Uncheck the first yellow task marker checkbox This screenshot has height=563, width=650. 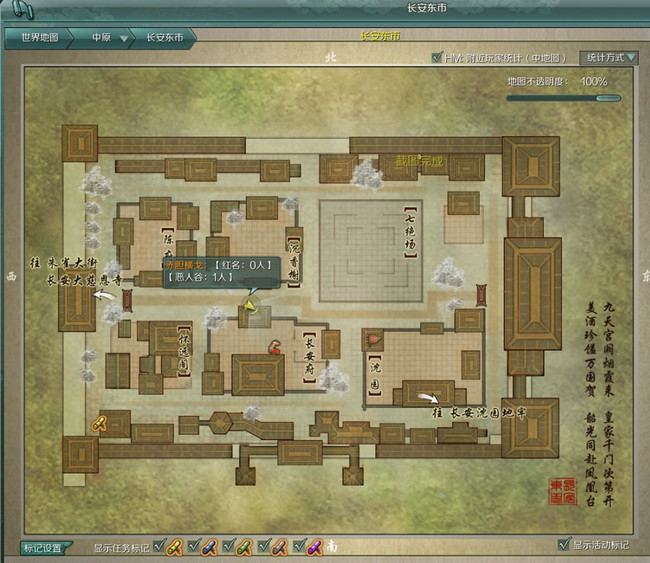158,547
